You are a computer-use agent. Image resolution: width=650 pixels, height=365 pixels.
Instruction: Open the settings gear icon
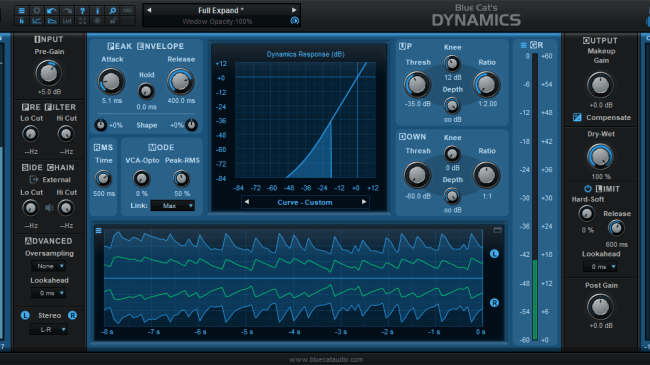[x=37, y=10]
